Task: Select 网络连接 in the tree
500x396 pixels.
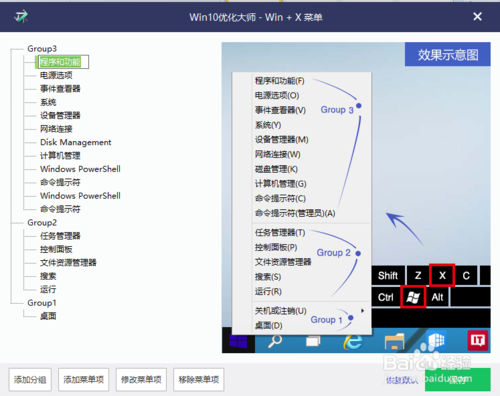Action: pyautogui.click(x=56, y=129)
